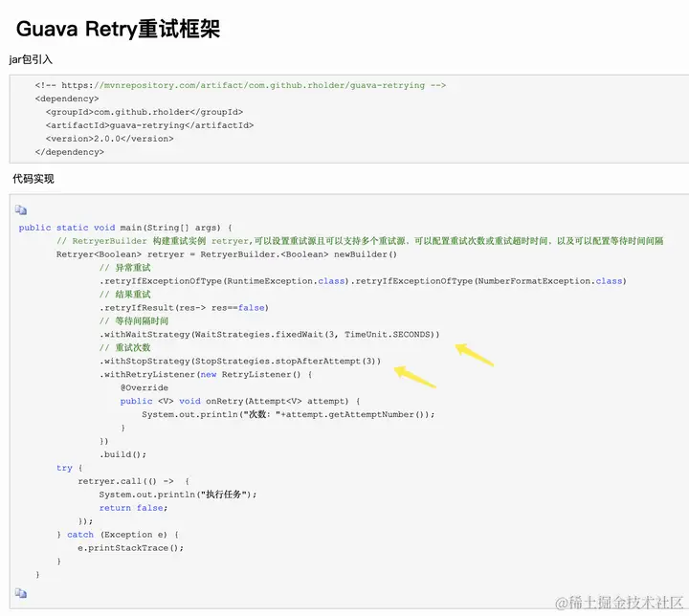Click the 'retryer.call(() -> {' line
The height and width of the screenshot is (616, 689).
click(x=133, y=481)
